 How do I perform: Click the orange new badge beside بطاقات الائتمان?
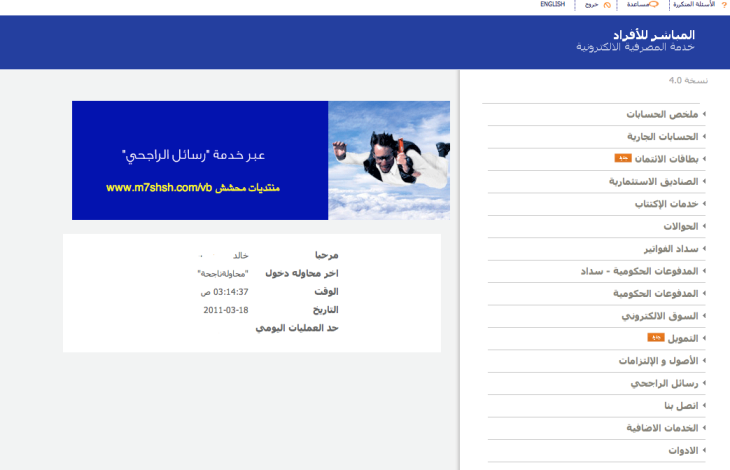tap(623, 158)
